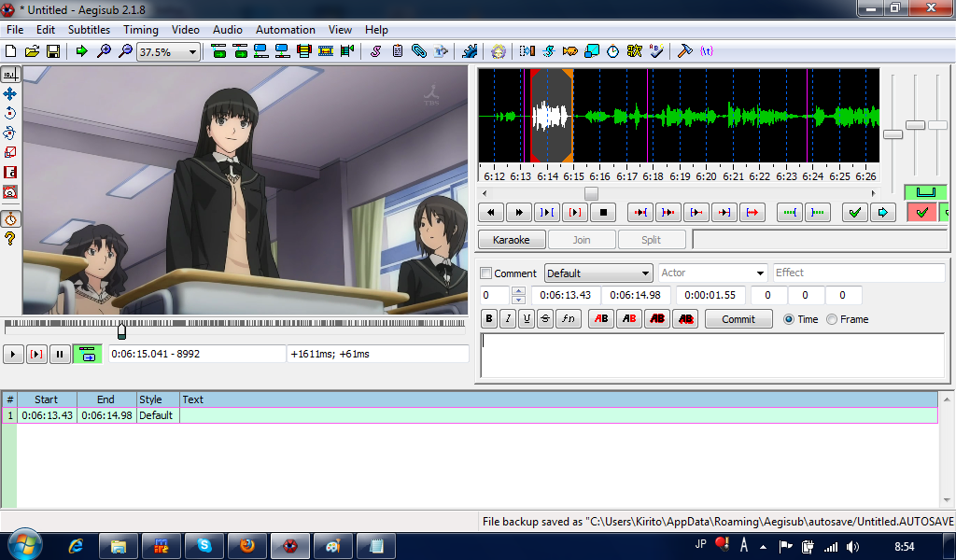
Task: Go to selection cyan arrow button
Action: pos(883,212)
